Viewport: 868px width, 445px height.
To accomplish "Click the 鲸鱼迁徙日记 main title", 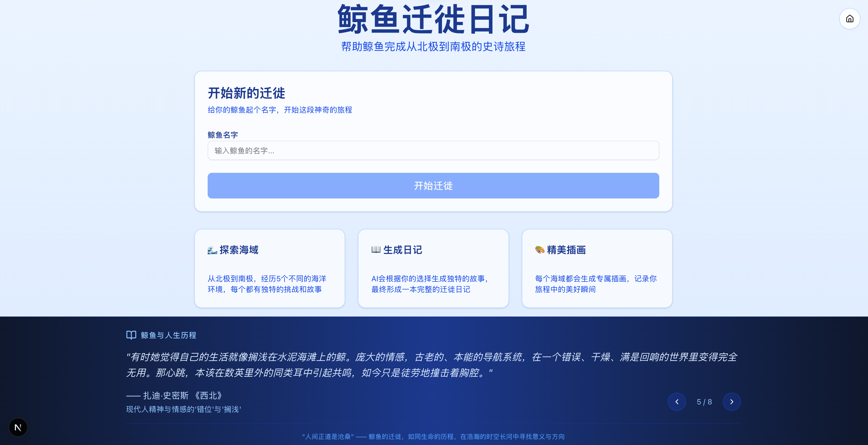I will [x=433, y=19].
